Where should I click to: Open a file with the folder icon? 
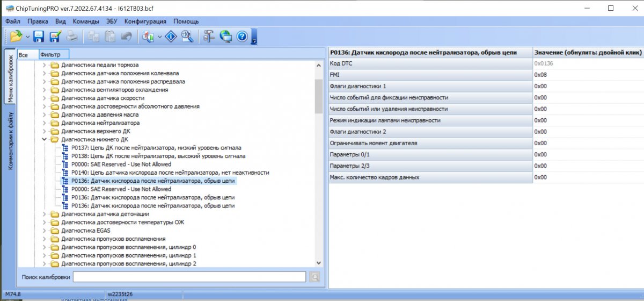(15, 37)
